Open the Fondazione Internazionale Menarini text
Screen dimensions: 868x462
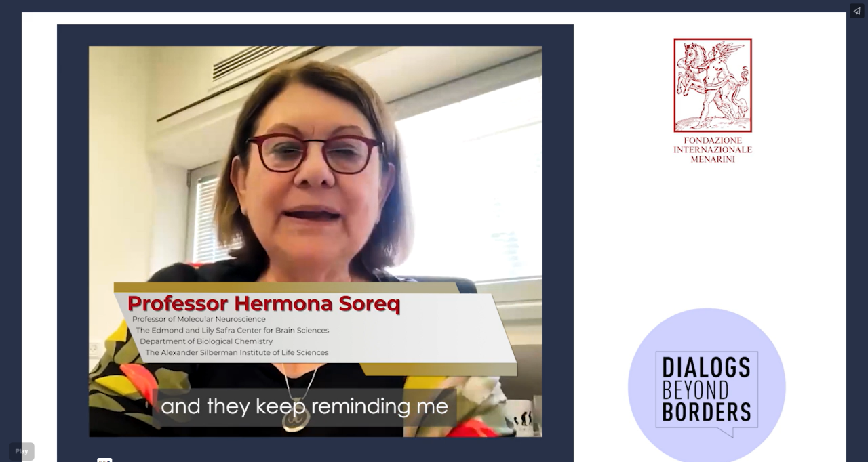click(713, 150)
